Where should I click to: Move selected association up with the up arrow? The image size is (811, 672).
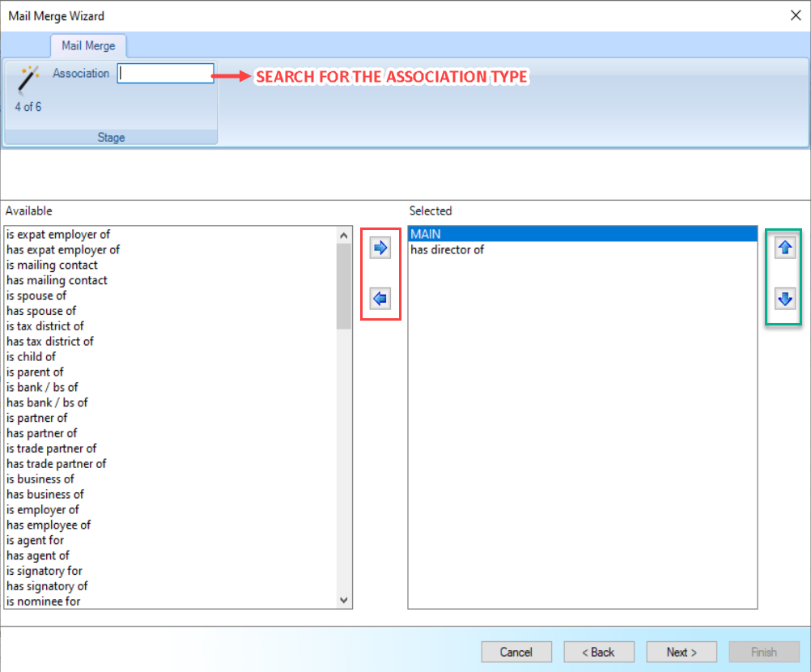[784, 248]
